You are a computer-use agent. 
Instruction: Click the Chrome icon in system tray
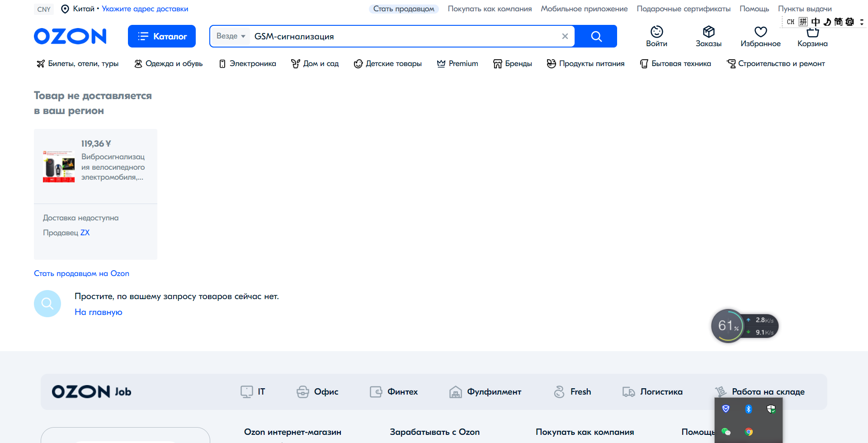click(749, 432)
